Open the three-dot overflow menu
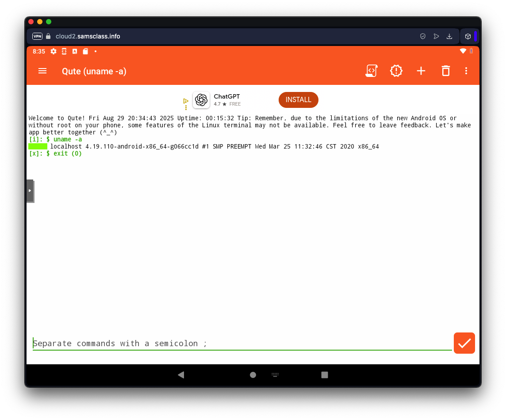Image resolution: width=506 pixels, height=420 pixels. coord(466,71)
